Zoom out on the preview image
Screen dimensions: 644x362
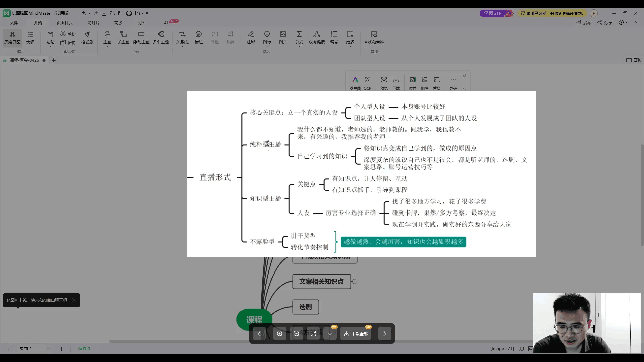(x=297, y=334)
